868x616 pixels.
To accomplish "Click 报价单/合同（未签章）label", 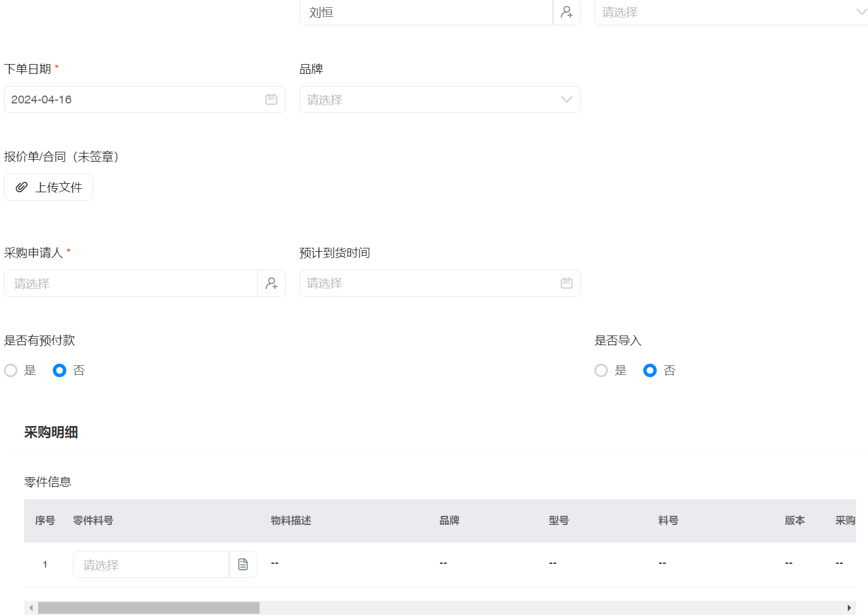I will tap(61, 157).
